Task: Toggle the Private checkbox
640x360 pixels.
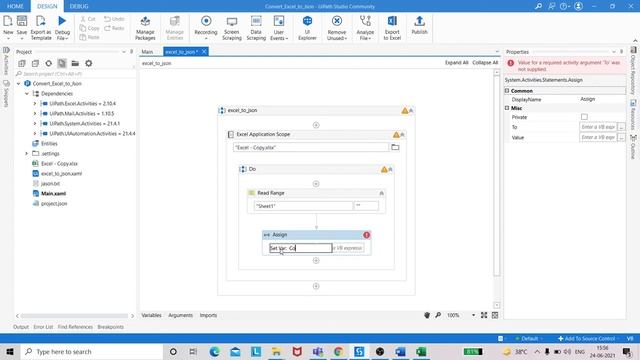Action: pos(584,117)
